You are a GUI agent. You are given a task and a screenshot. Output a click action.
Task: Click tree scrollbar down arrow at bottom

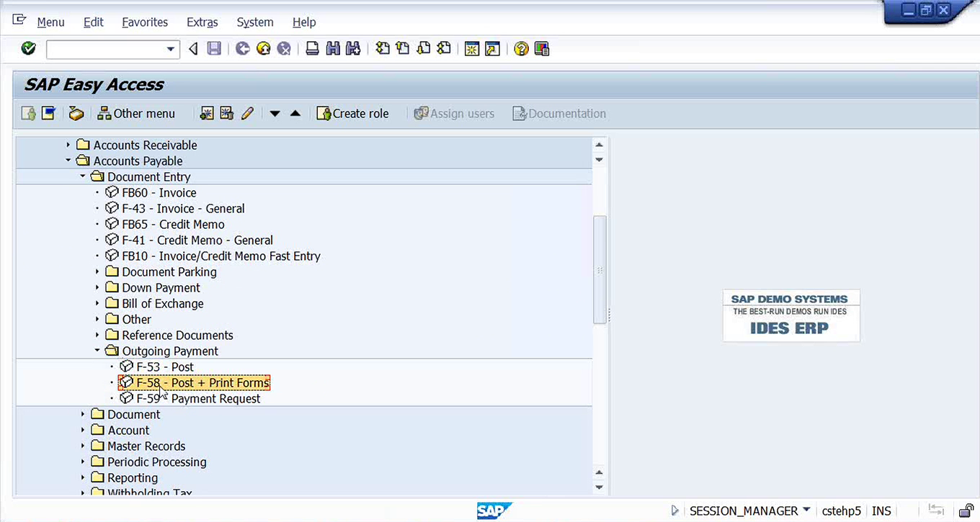point(599,487)
